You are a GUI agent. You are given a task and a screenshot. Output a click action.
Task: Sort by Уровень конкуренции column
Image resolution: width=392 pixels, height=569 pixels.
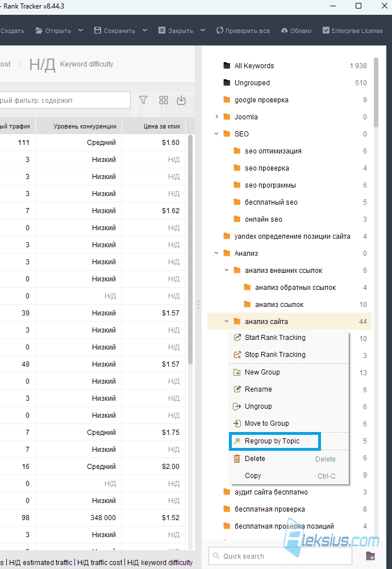pos(79,126)
